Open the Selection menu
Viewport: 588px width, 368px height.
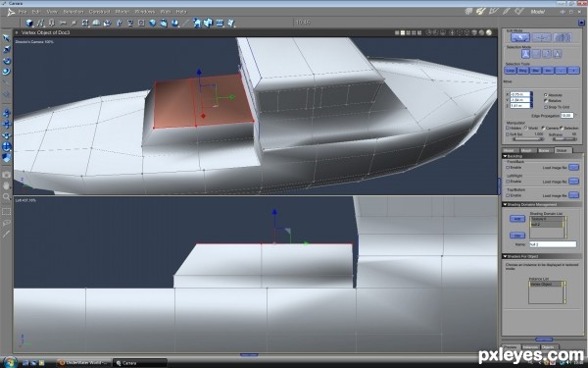(x=73, y=12)
